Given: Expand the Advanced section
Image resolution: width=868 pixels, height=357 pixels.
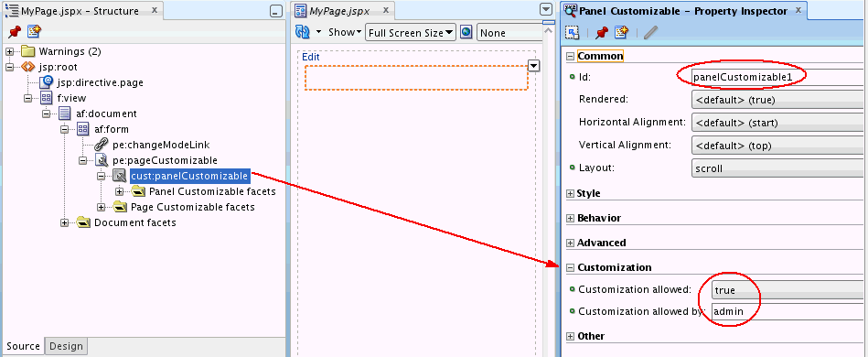Looking at the screenshot, I should tap(570, 243).
